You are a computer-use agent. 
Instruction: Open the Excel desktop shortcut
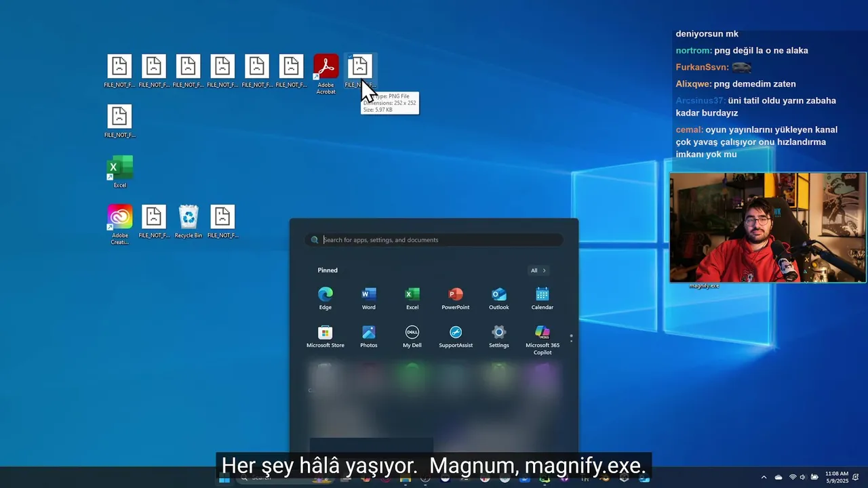[x=120, y=171]
